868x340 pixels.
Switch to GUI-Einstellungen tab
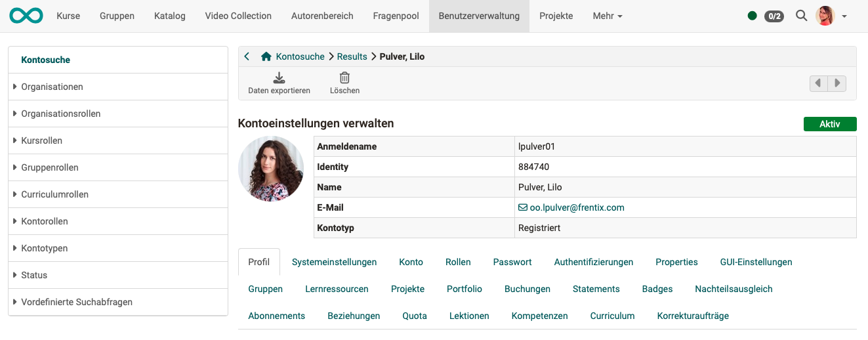(x=756, y=262)
